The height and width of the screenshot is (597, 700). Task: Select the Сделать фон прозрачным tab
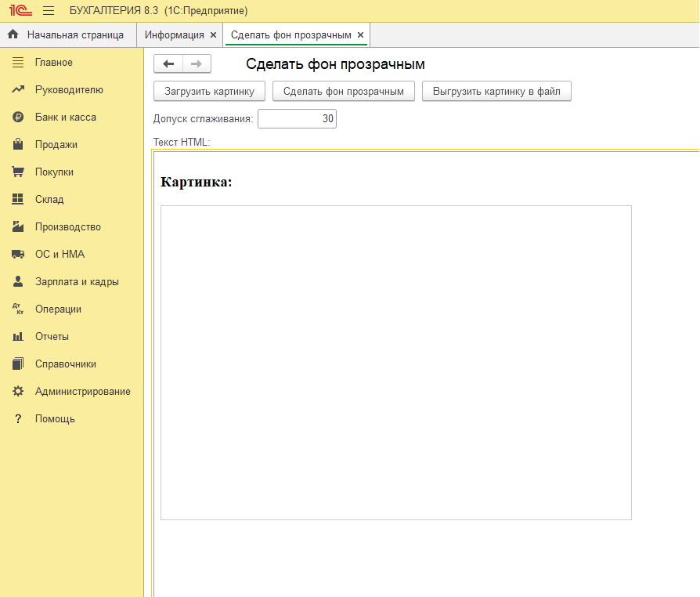291,34
